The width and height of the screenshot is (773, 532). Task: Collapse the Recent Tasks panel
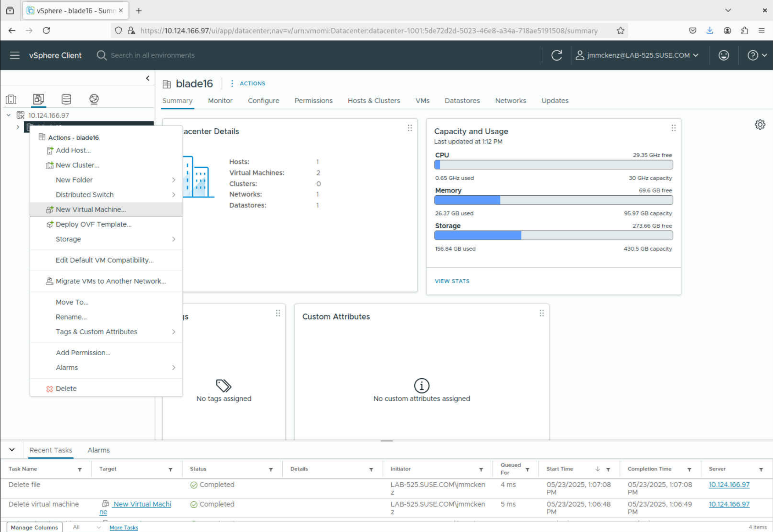(12, 449)
